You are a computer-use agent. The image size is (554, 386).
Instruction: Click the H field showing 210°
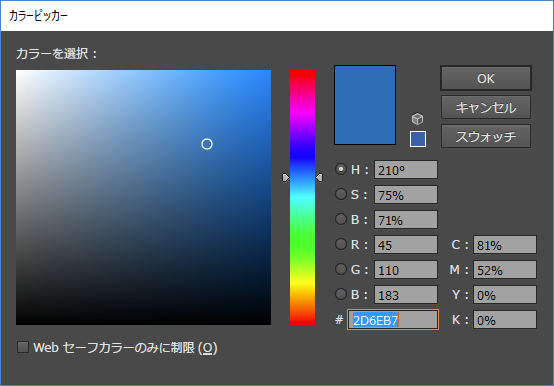coord(406,170)
